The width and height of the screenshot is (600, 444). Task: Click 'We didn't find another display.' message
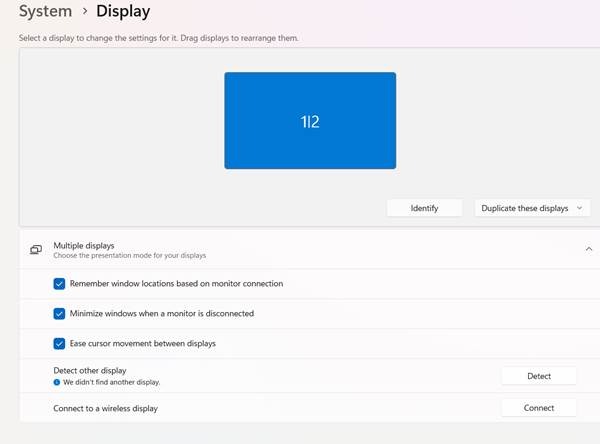[x=112, y=382]
